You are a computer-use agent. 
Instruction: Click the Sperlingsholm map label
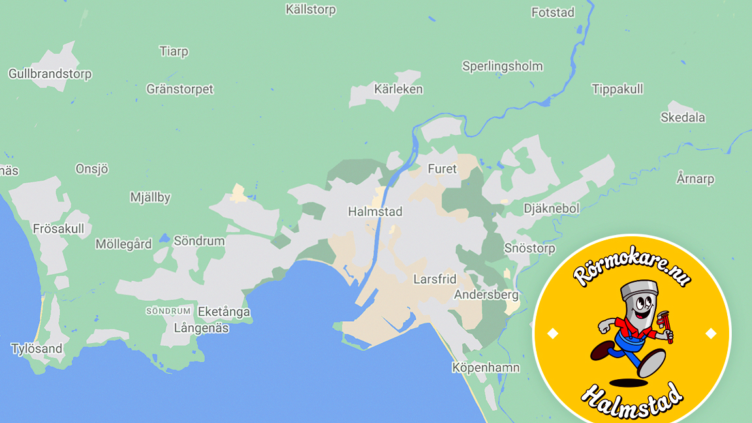click(503, 66)
